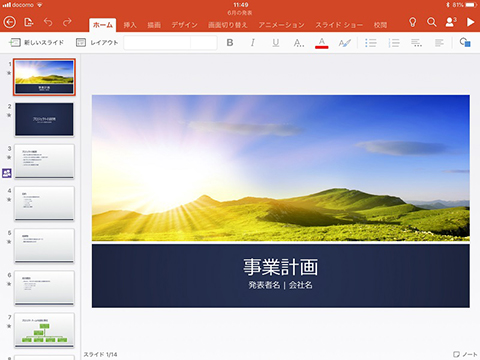Select the font name field
The width and height of the screenshot is (480, 360).
point(157,43)
